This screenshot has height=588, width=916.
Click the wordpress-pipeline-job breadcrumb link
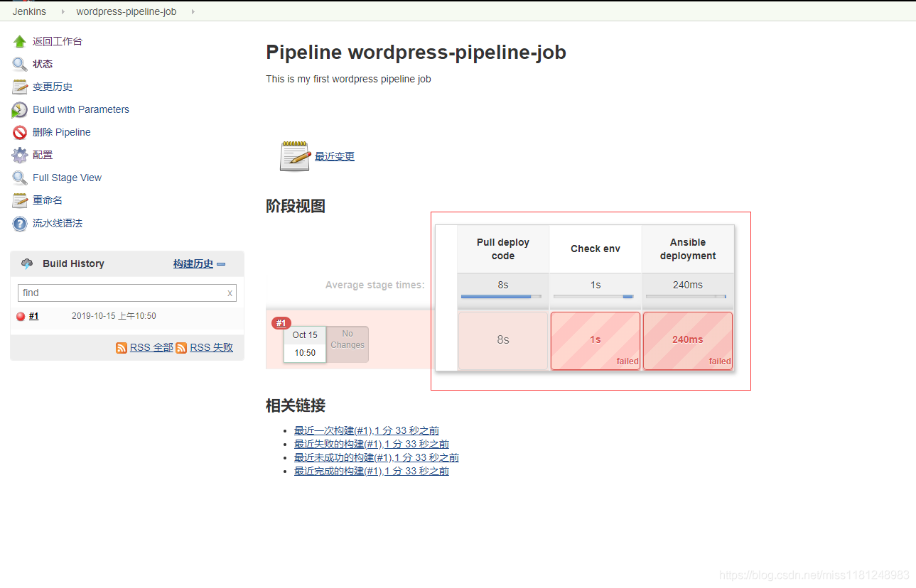[126, 11]
